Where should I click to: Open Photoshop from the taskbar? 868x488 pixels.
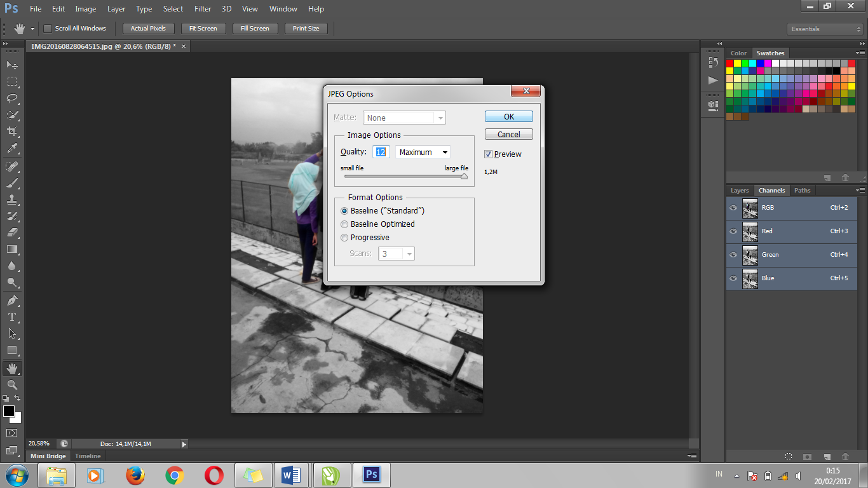[371, 475]
